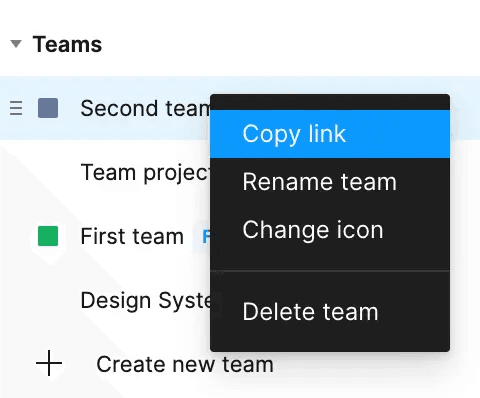Screen dimensions: 480x398
Task: Open Team project under Second team
Action: point(145,172)
